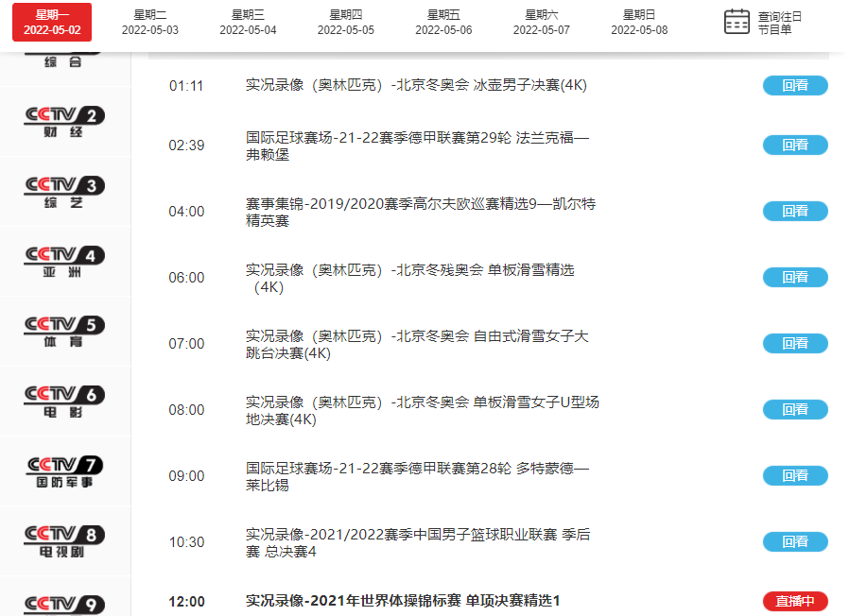Select the CCTV 3 综艺 channel logo

pos(64,192)
